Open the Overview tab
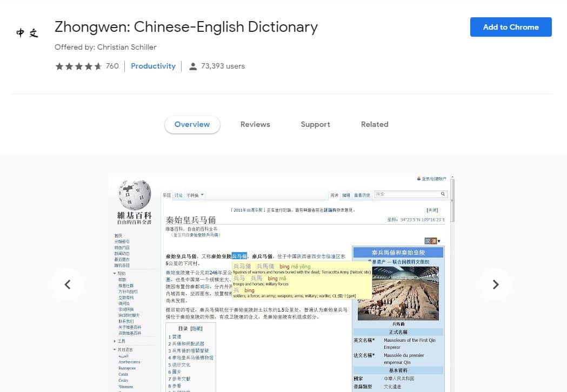The height and width of the screenshot is (392, 567). [x=192, y=124]
